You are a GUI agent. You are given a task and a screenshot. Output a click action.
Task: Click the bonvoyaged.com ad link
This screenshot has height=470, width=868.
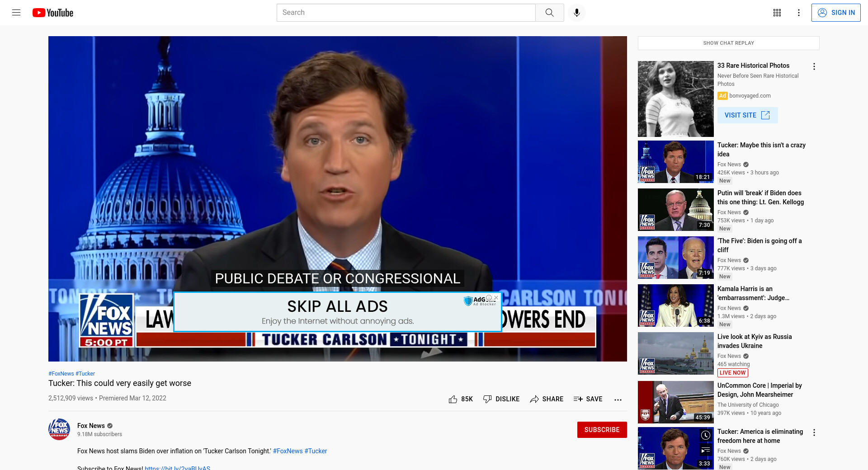[750, 96]
